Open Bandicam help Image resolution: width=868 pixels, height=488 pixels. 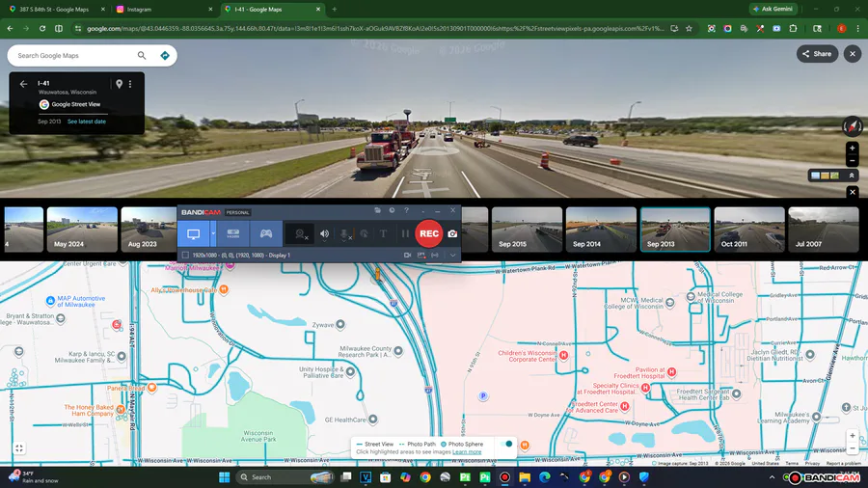406,210
